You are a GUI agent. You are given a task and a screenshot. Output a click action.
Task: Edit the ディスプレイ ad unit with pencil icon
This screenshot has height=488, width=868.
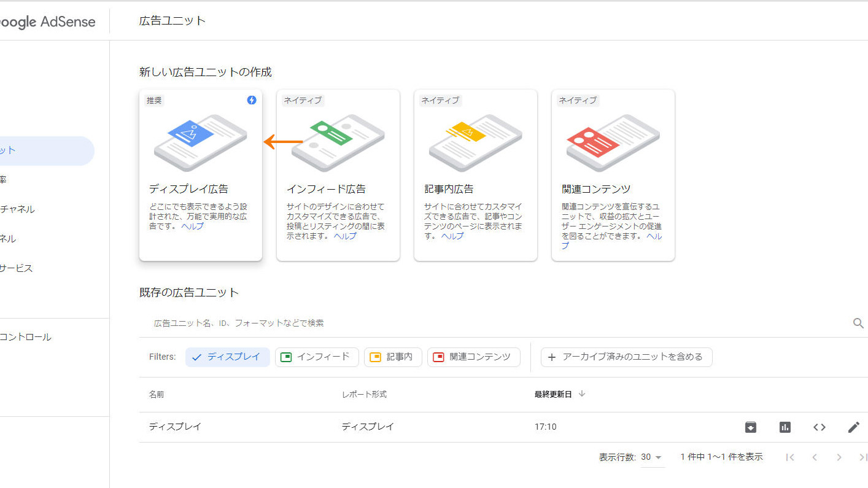click(x=854, y=427)
